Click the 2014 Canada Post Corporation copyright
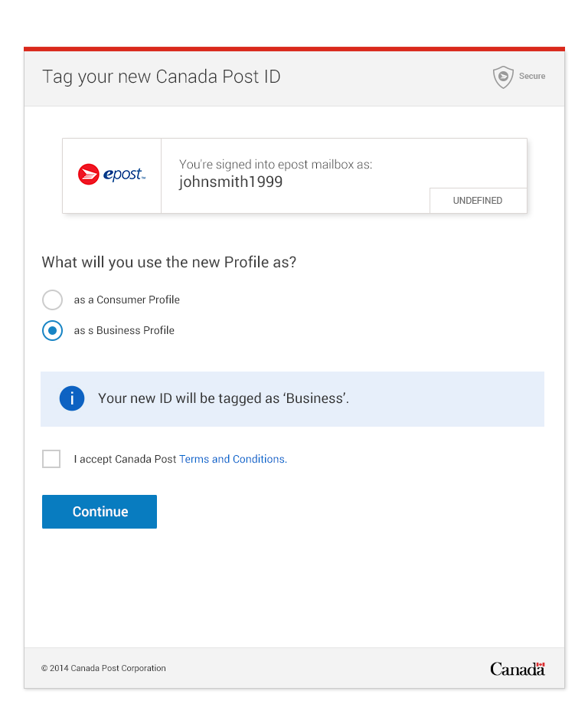Screen dimensions: 588x714 pos(104,668)
